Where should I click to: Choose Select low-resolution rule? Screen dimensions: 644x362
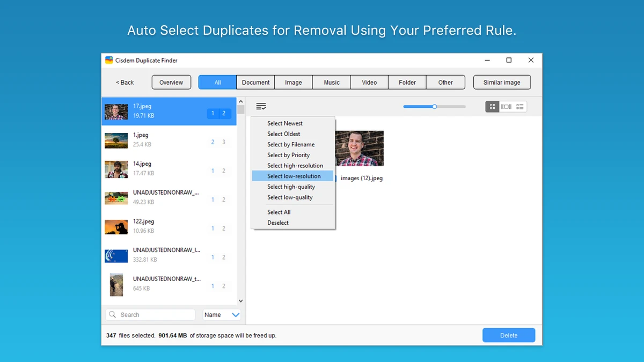click(293, 176)
